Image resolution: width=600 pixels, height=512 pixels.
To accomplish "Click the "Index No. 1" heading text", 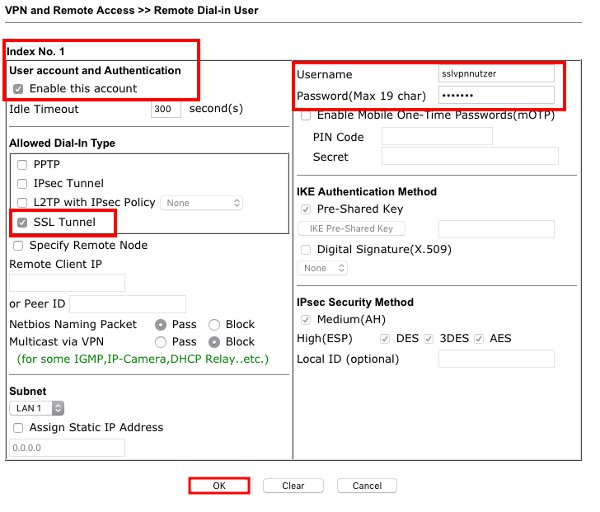I will click(36, 52).
